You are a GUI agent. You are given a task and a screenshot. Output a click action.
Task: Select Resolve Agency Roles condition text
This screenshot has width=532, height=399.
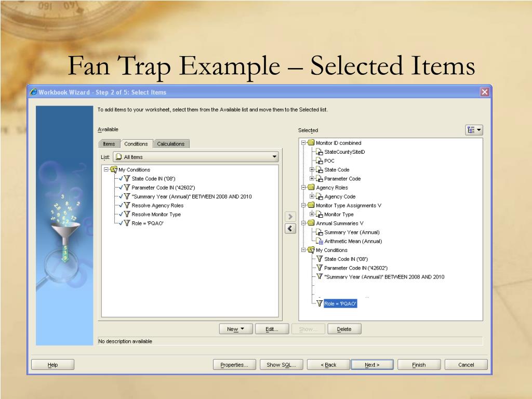pos(157,205)
